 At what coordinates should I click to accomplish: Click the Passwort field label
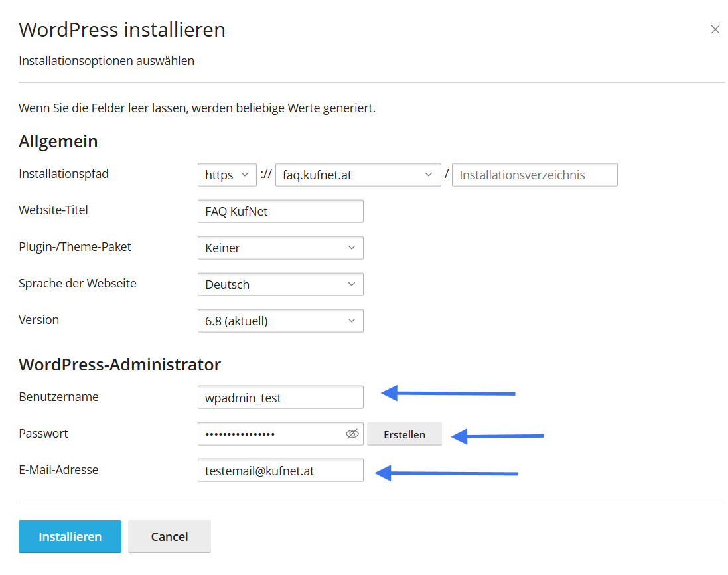click(x=43, y=434)
